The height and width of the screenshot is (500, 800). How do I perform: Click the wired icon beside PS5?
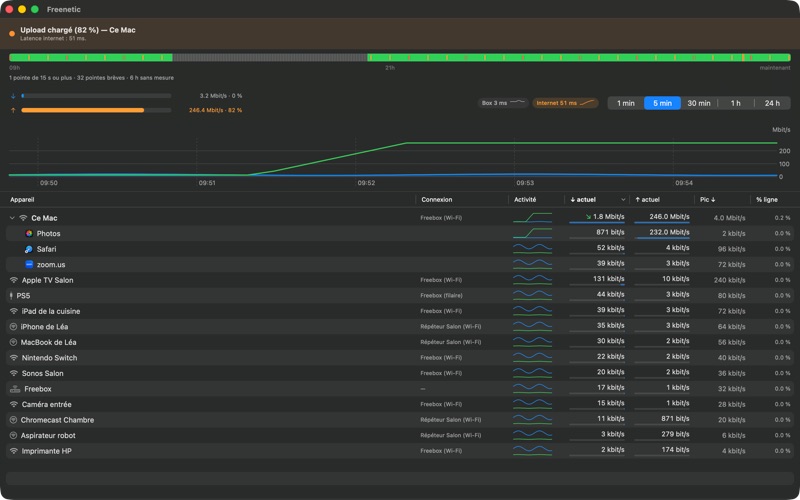click(11, 295)
